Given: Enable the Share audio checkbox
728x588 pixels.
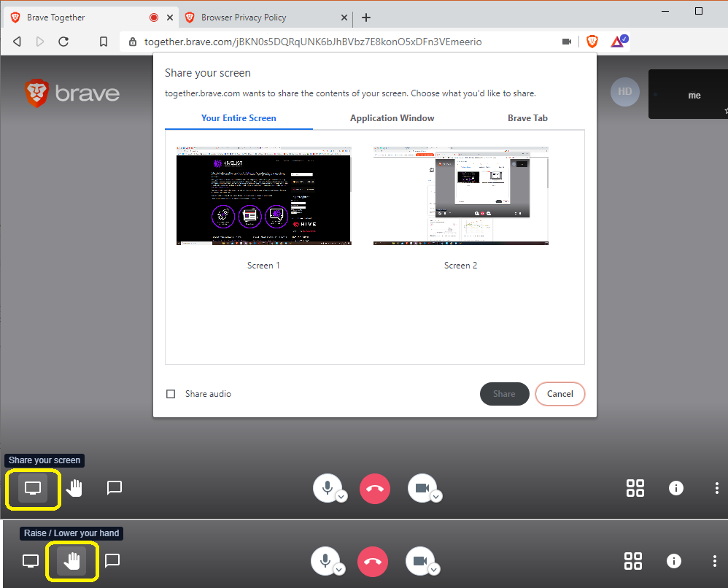Looking at the screenshot, I should pyautogui.click(x=171, y=394).
